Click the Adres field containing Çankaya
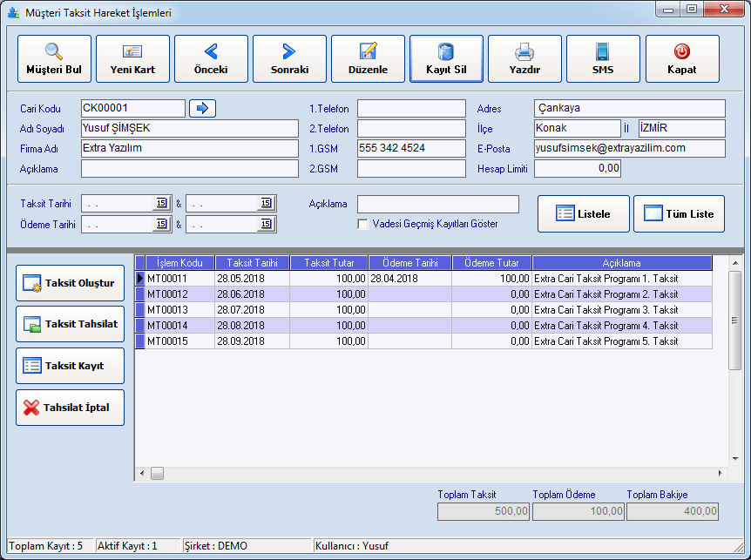This screenshot has height=560, width=751. tap(630, 108)
